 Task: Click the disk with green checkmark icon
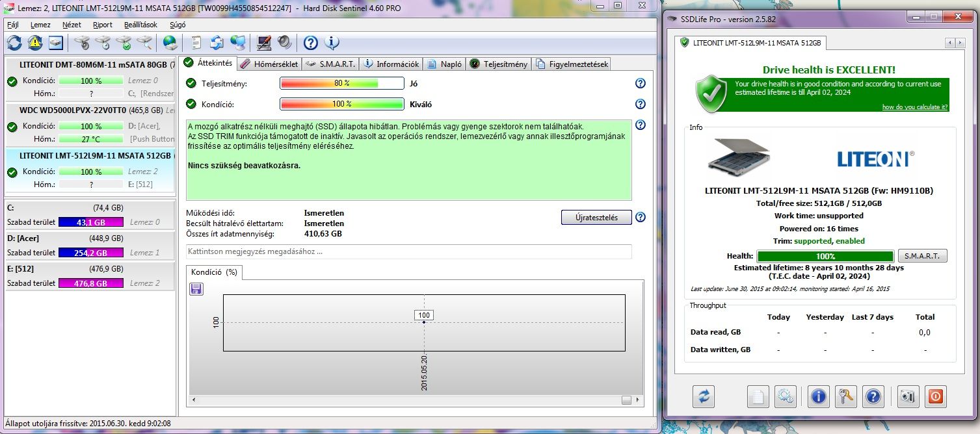click(x=124, y=43)
